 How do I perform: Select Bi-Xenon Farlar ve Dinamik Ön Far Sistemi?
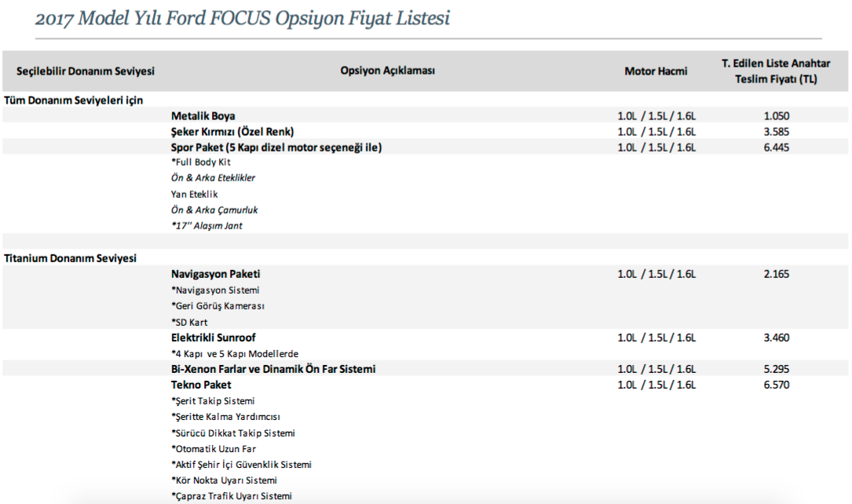pyautogui.click(x=272, y=369)
